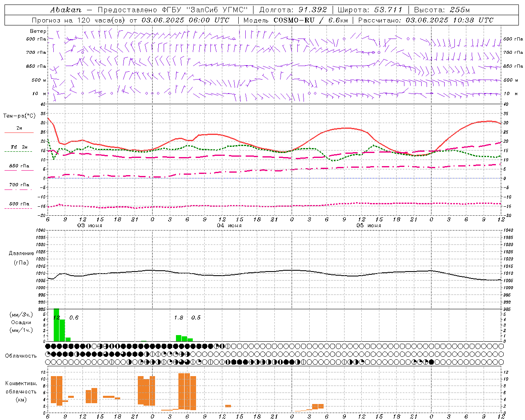Select the longitude value 91.392
The image size is (525, 420).
pos(313,10)
